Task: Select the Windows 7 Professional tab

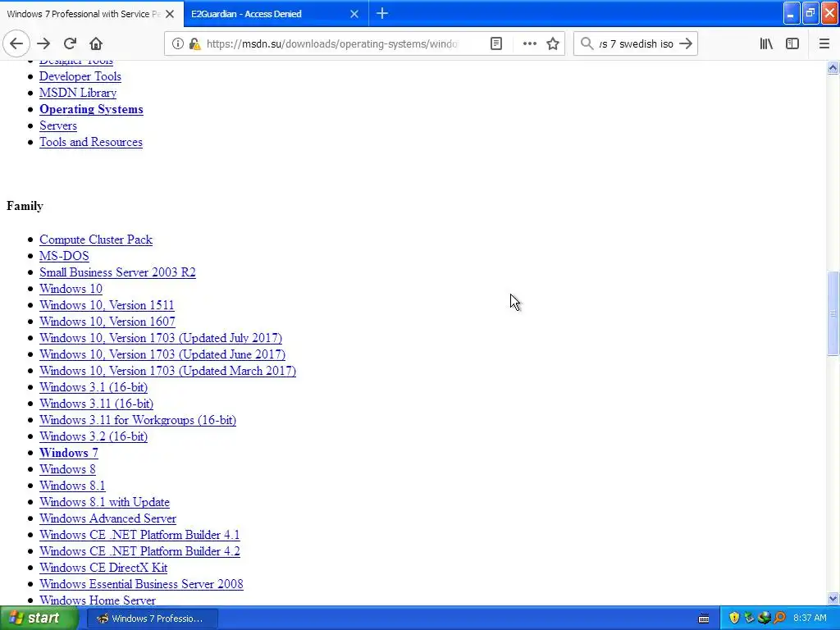Action: click(x=92, y=14)
